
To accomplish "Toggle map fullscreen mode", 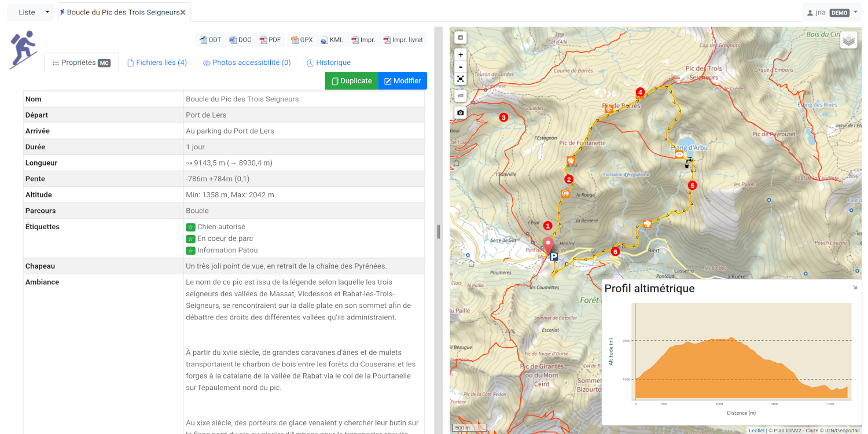I will (461, 79).
